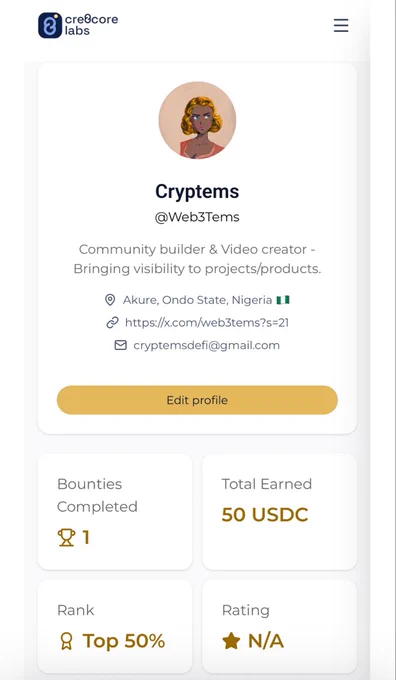
Task: Click the trophy icon under Bounties Completed
Action: tap(66, 538)
